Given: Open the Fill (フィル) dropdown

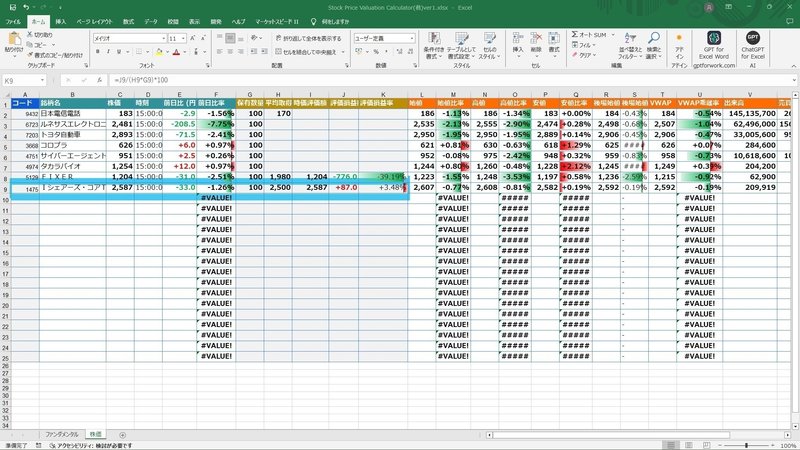Looking at the screenshot, I should [x=582, y=45].
